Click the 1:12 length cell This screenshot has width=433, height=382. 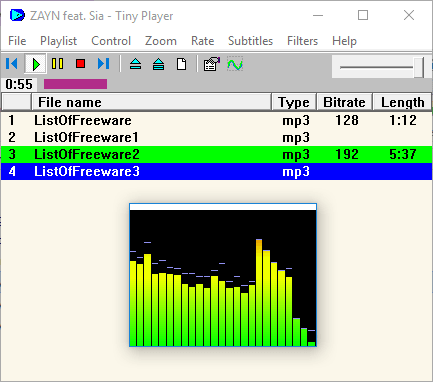pyautogui.click(x=403, y=120)
